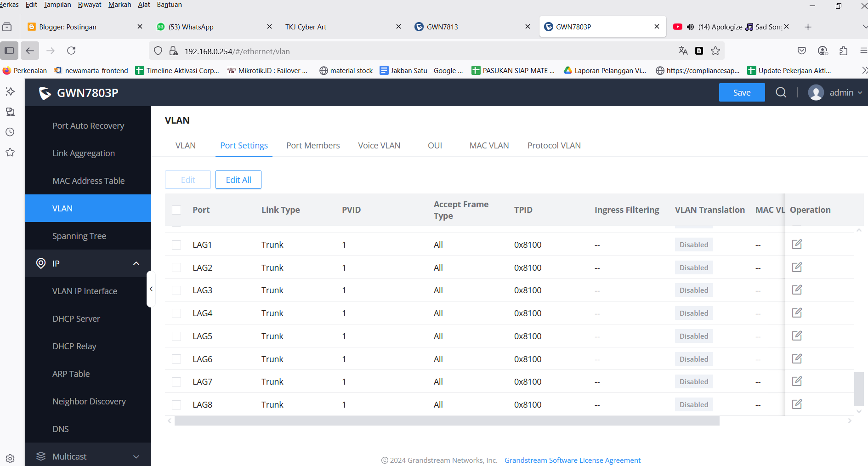Image resolution: width=868 pixels, height=466 pixels.
Task: Open the Pocket save icon
Action: tap(802, 51)
